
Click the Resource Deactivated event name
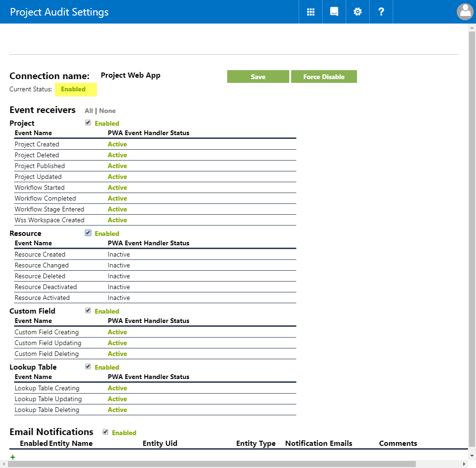pyautogui.click(x=46, y=287)
